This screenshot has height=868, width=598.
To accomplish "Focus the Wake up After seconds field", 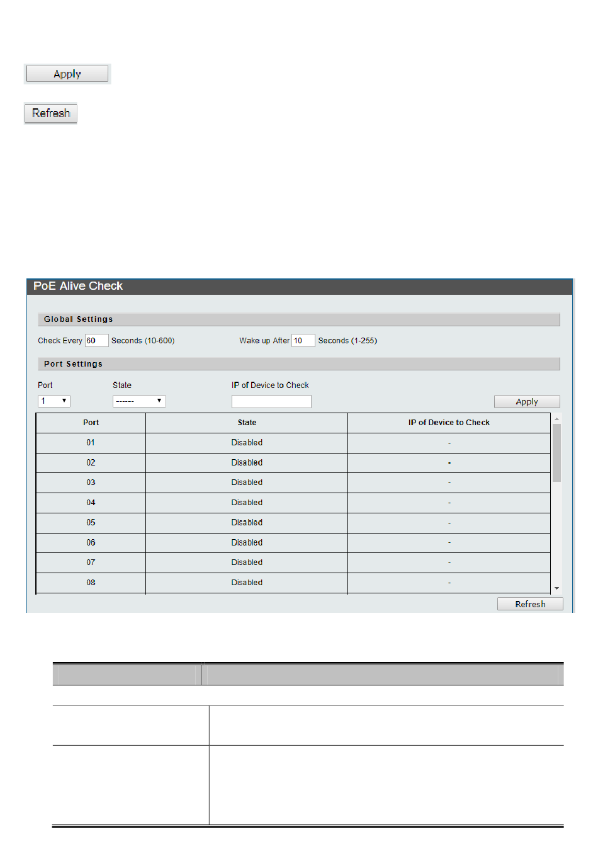I will click(303, 341).
